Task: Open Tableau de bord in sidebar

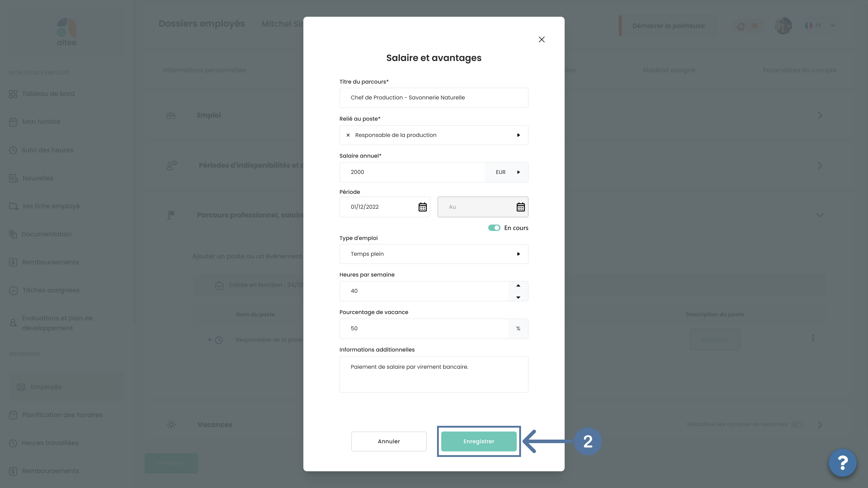Action: pos(48,94)
